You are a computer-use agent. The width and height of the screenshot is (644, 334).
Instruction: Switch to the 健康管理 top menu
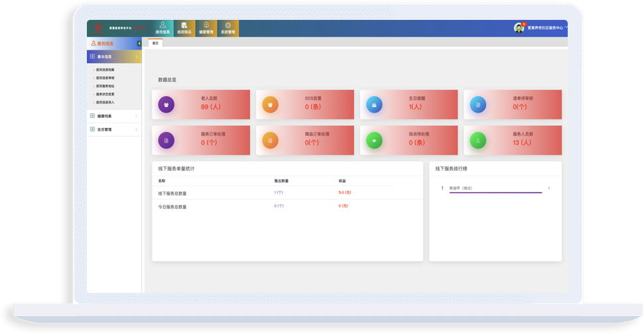point(206,28)
